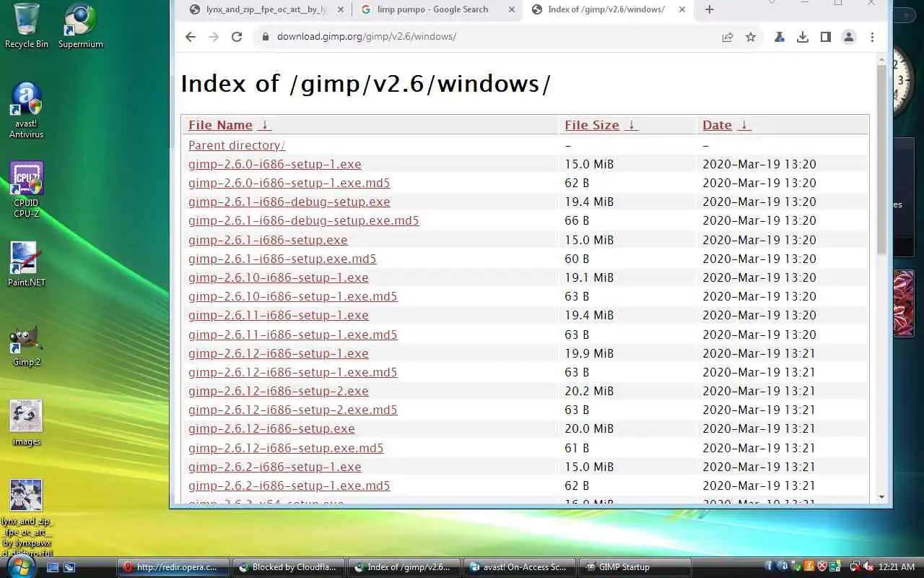Open the Parent directory/ link
The height and width of the screenshot is (578, 924).
click(237, 145)
